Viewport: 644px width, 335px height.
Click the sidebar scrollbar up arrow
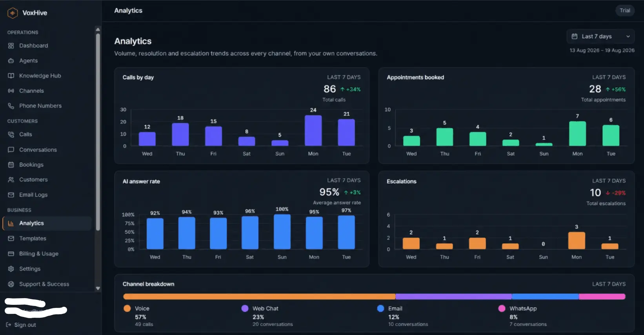(98, 29)
